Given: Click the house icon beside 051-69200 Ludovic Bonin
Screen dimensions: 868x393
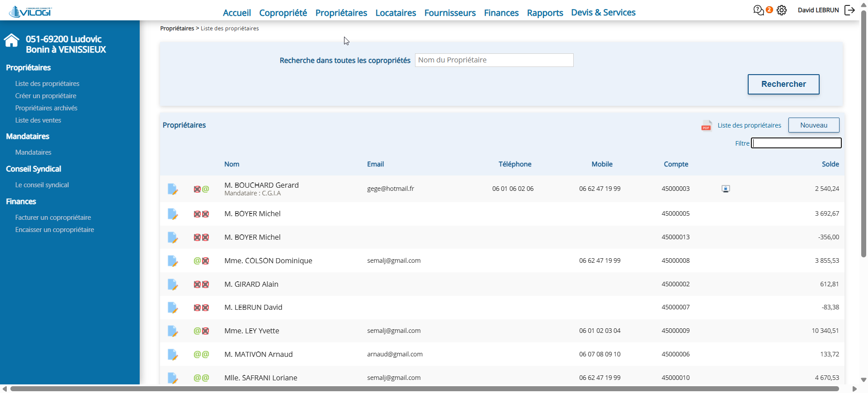Looking at the screenshot, I should point(12,41).
